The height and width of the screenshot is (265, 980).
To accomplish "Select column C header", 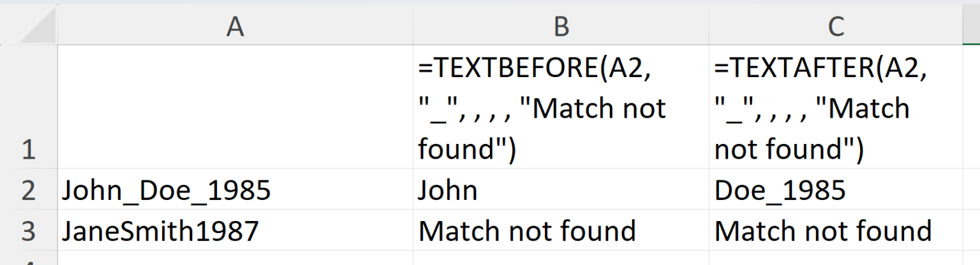I will [x=835, y=27].
